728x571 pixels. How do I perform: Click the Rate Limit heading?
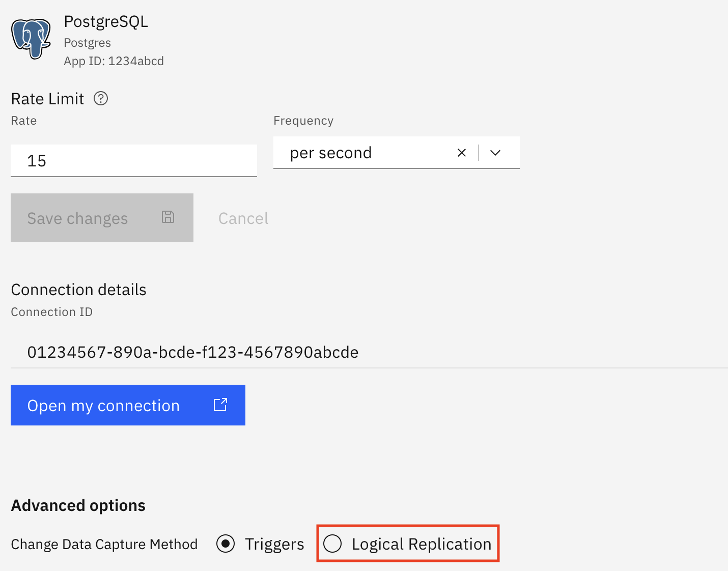point(47,99)
